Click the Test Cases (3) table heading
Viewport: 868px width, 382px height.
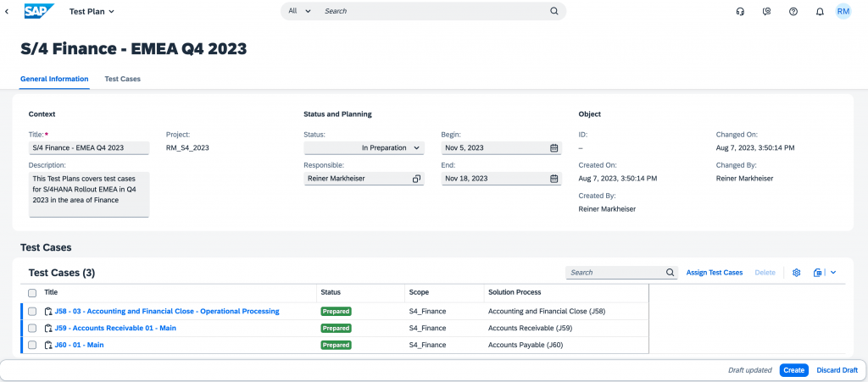pos(62,273)
